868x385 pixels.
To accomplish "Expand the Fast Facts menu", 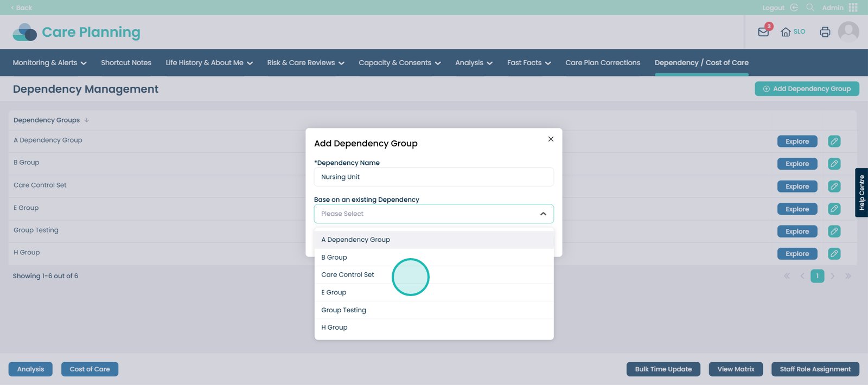I will point(528,63).
